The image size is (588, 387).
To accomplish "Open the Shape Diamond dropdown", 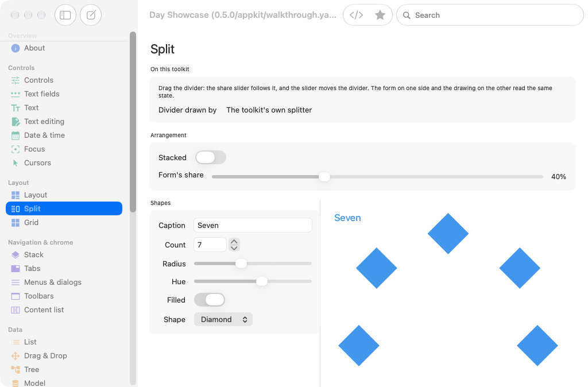I will click(x=223, y=319).
